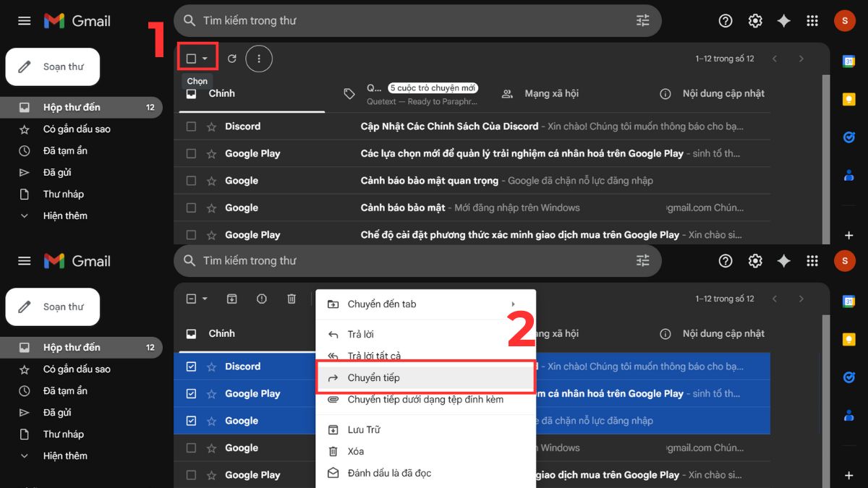The width and height of the screenshot is (868, 488).
Task: Star the Discord email in upper panel
Action: 211,127
